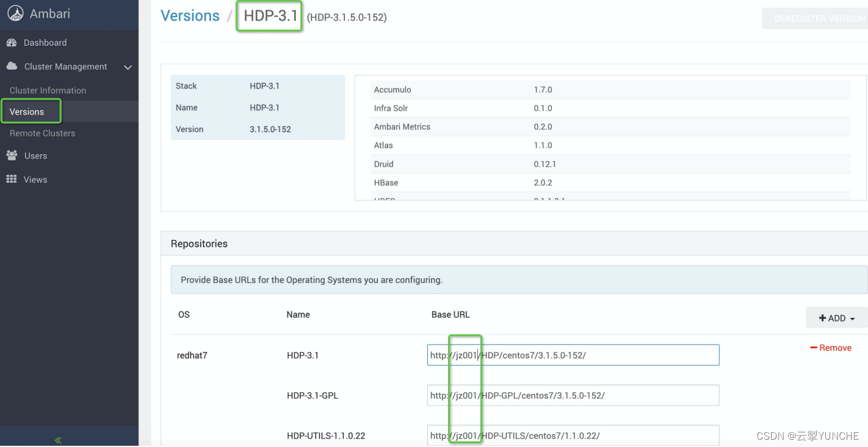Click the DEREGISTER VERSION button

[815, 18]
